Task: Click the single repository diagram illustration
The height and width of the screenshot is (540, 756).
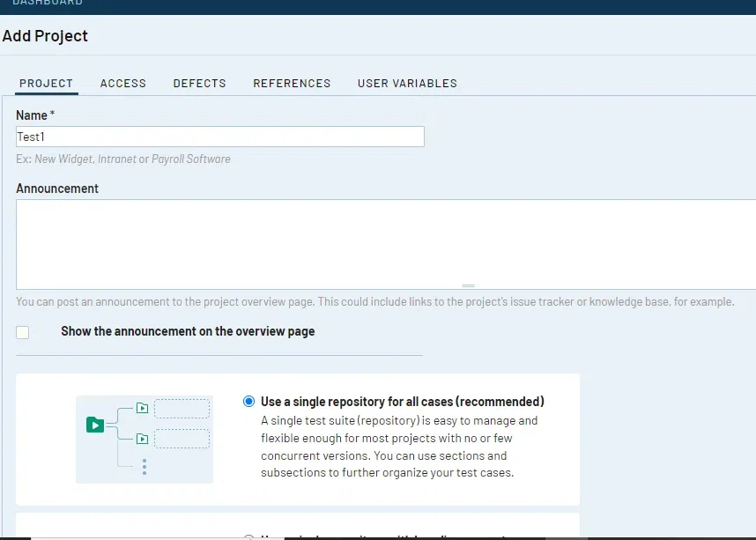Action: coord(145,440)
